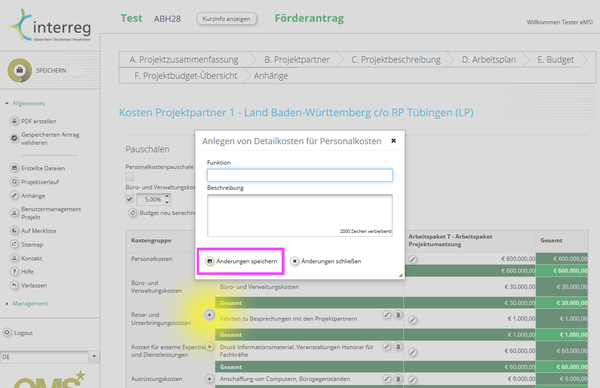Toggle the Personalkostenpauschale checkbox

[130, 176]
